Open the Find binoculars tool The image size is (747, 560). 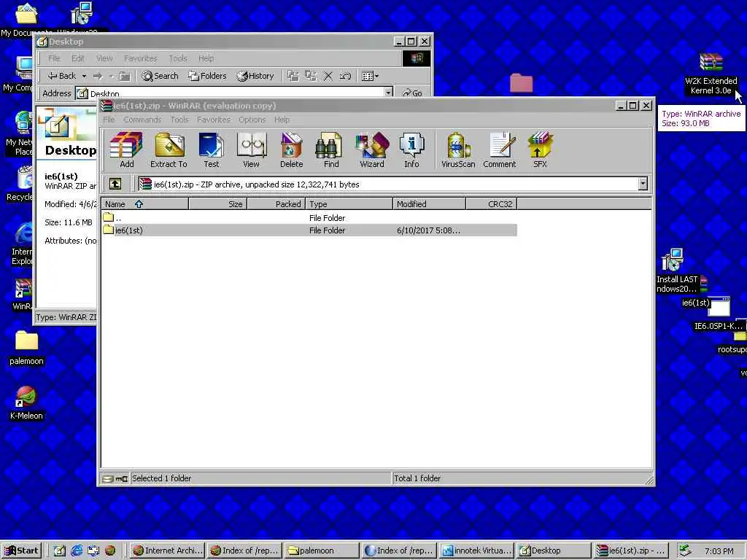tap(331, 150)
